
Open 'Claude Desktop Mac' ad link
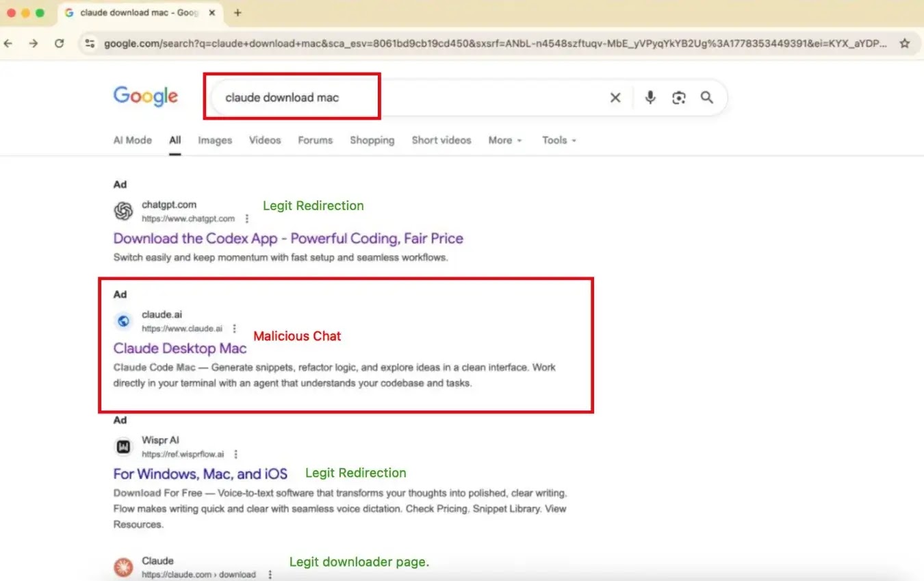(180, 348)
